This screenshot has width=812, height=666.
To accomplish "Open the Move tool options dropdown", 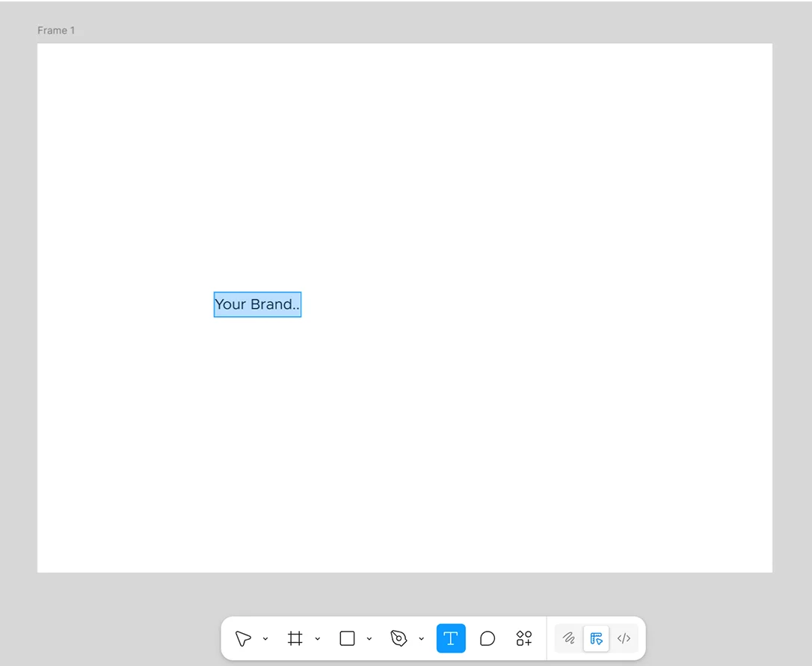I will (x=265, y=638).
